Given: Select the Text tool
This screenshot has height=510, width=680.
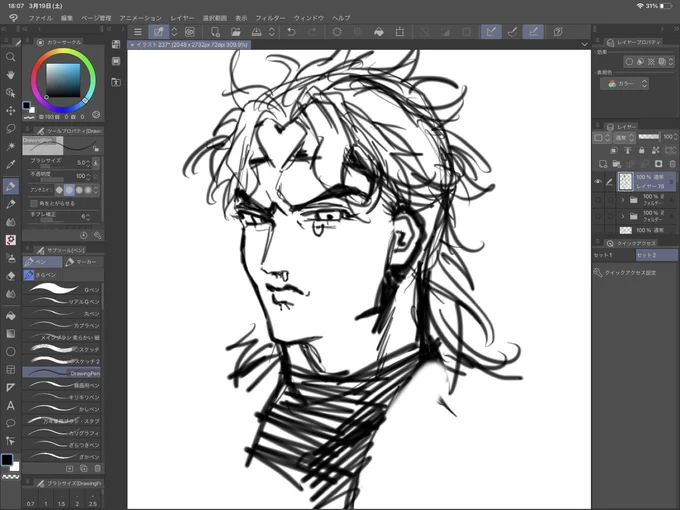Looking at the screenshot, I should pyautogui.click(x=10, y=405).
